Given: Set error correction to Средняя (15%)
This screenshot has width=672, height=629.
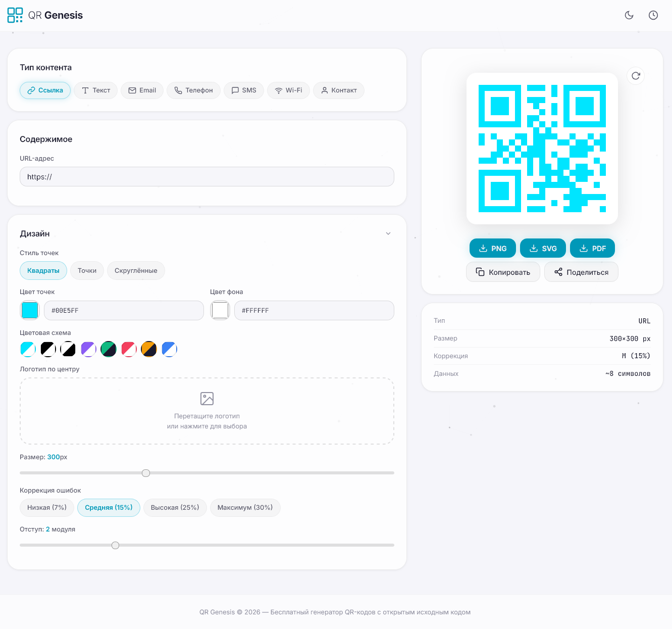Looking at the screenshot, I should [109, 508].
